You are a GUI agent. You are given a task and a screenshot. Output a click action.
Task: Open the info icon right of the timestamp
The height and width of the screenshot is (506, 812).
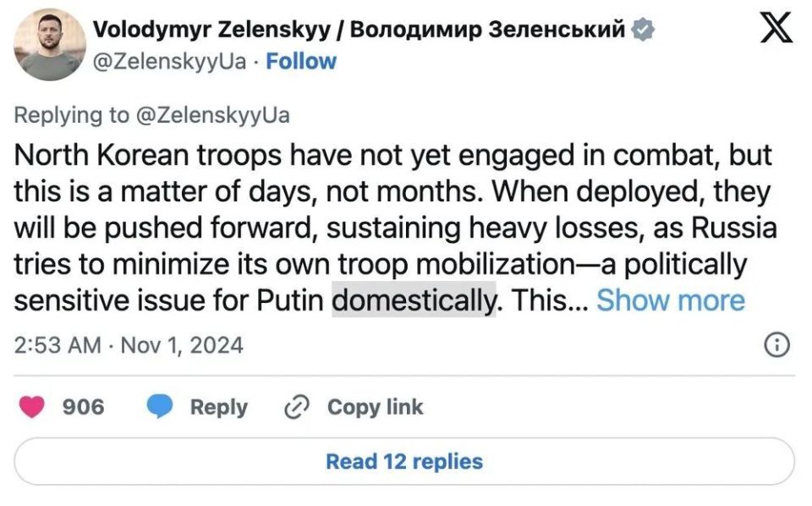tap(776, 344)
